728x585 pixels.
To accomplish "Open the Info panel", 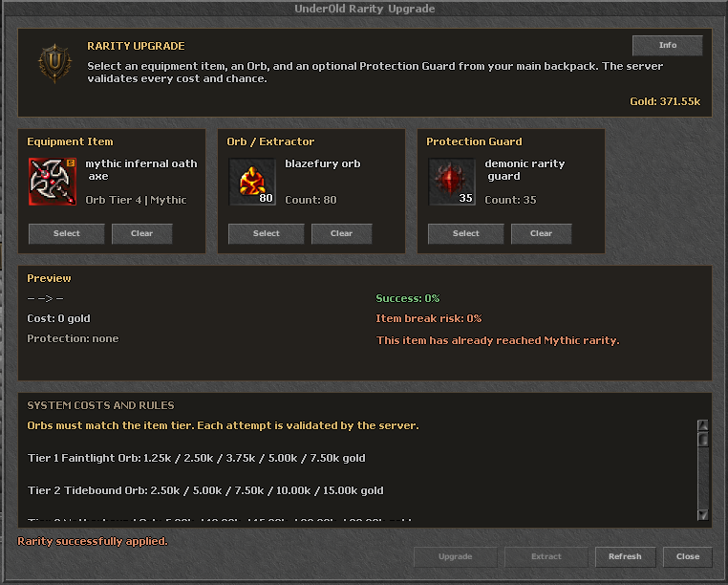I will pos(667,45).
